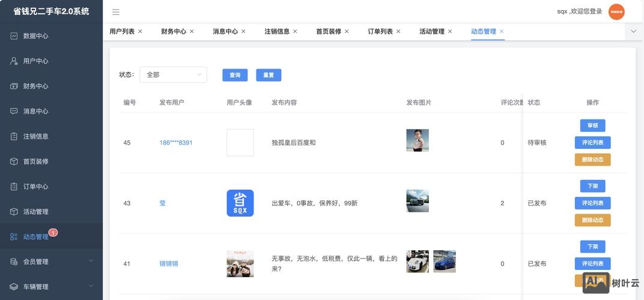Open 评论列表 for post 45
The width and height of the screenshot is (644, 300).
[593, 142]
